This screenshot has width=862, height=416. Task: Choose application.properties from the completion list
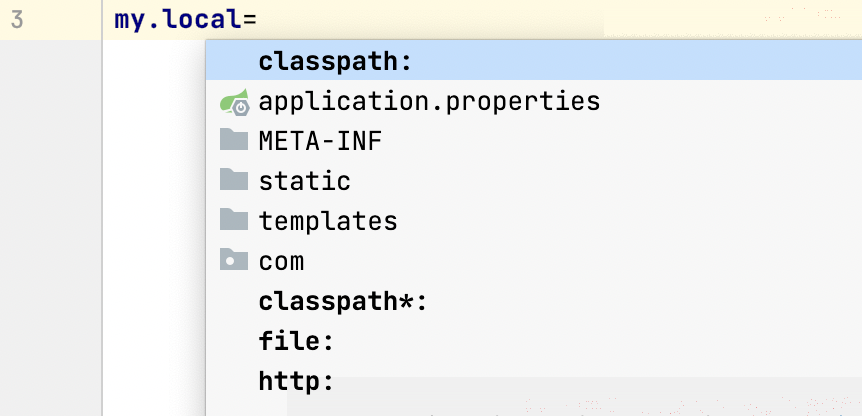534,101
